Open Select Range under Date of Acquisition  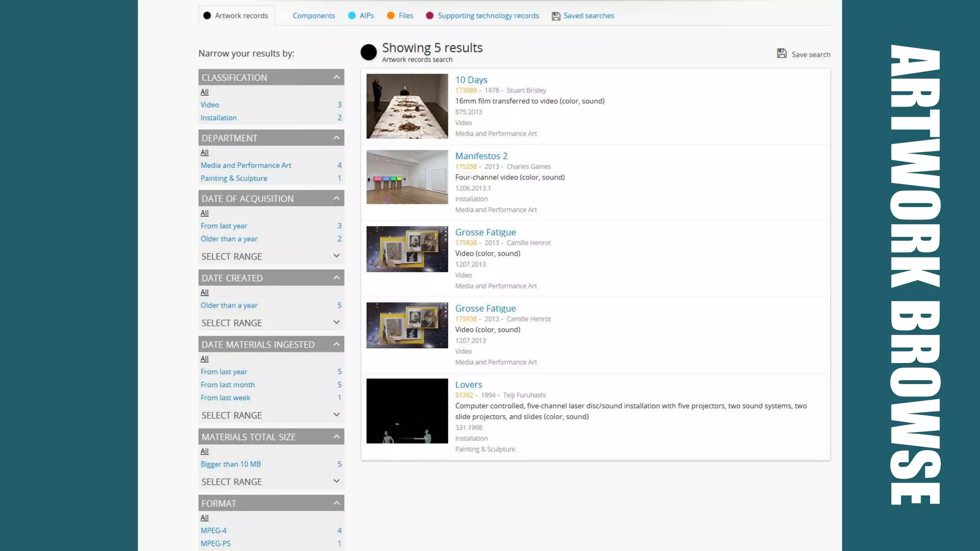[271, 256]
